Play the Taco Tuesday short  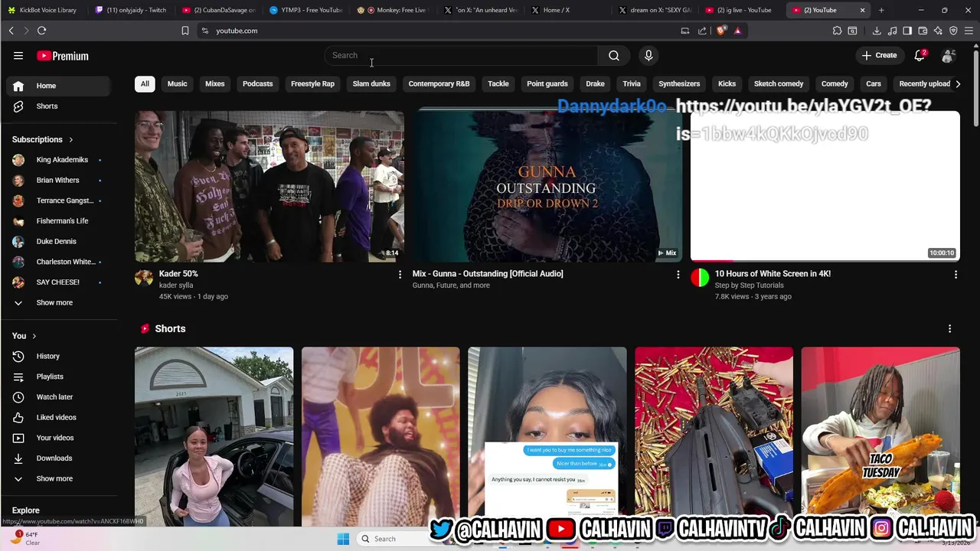880,437
